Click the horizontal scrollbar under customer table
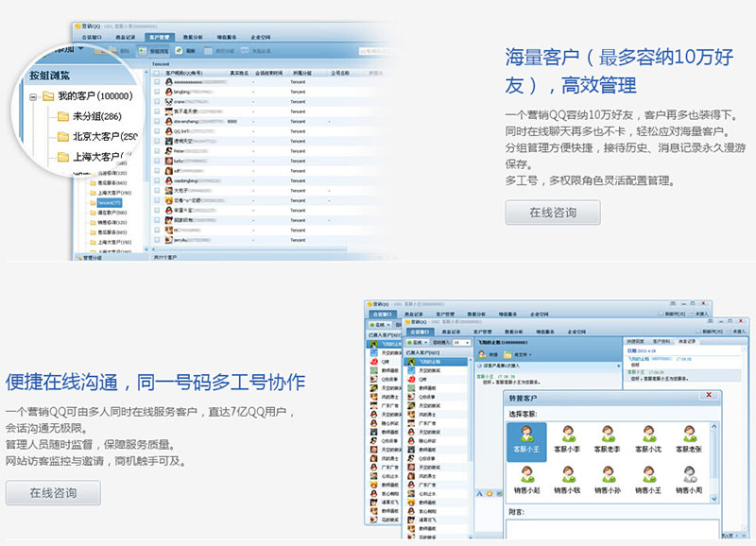Image resolution: width=756 pixels, height=546 pixels. click(x=249, y=249)
